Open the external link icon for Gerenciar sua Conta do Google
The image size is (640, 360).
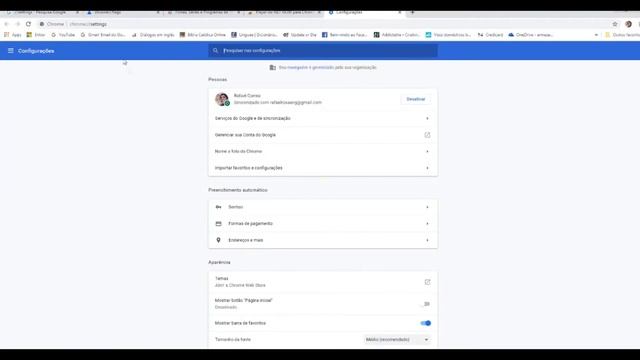(x=427, y=135)
